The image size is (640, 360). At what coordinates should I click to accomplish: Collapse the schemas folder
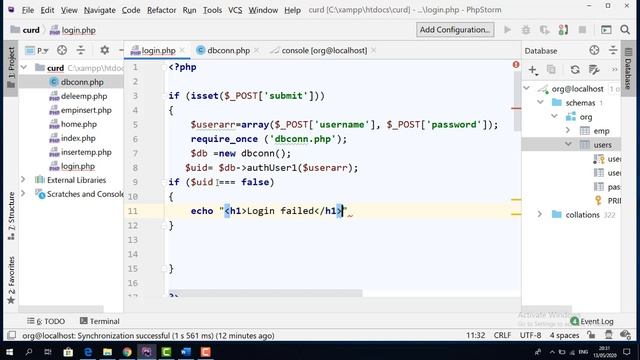(540, 102)
